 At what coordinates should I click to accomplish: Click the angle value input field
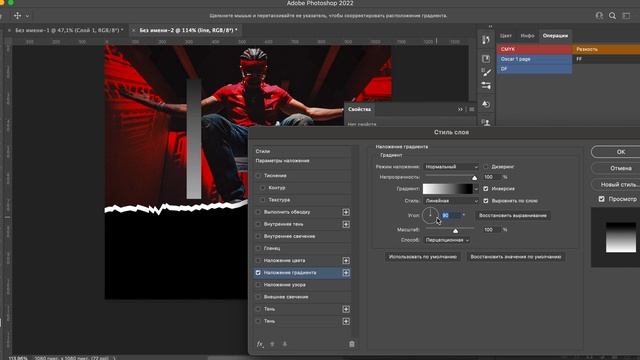pos(452,215)
